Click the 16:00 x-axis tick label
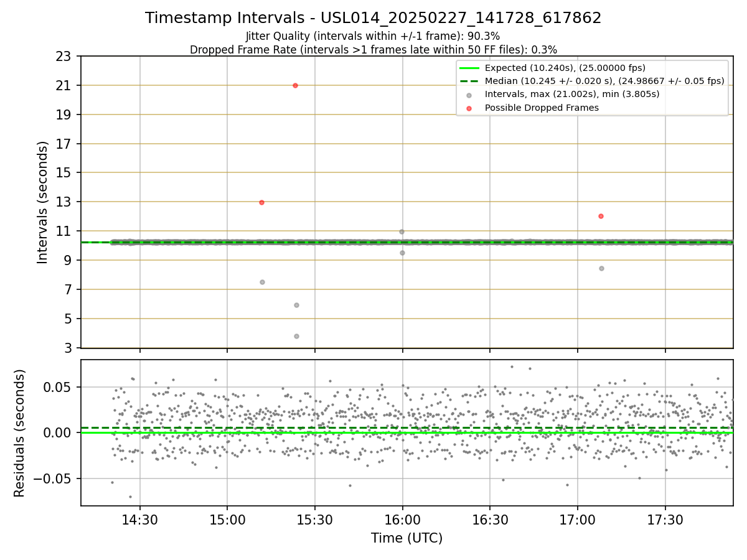 click(403, 519)
